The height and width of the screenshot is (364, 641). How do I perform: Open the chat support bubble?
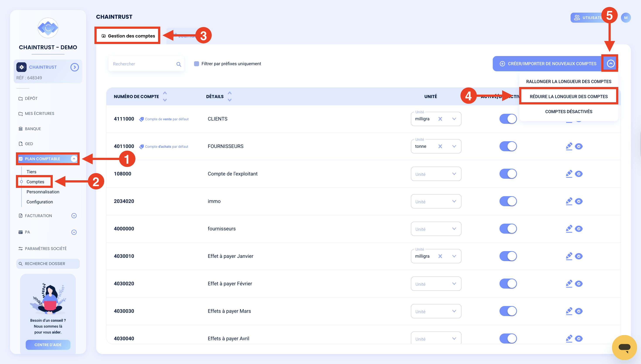coord(624,347)
